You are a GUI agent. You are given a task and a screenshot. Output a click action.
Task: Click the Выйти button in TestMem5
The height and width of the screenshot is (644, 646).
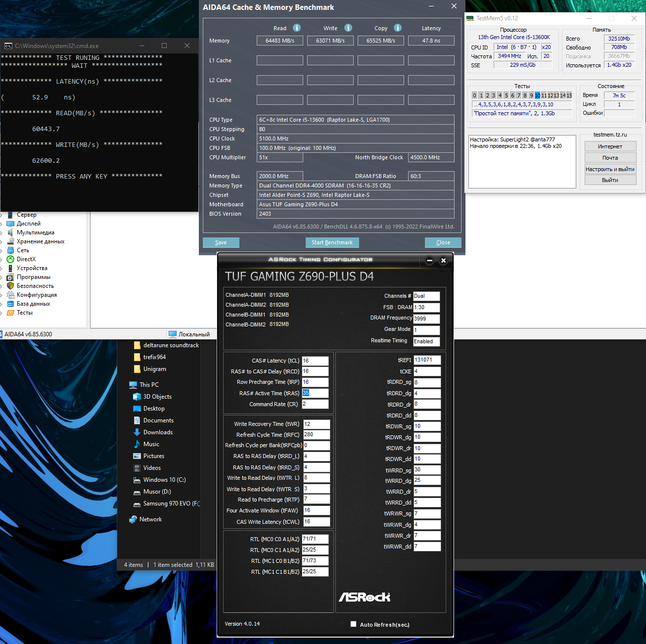click(x=610, y=180)
